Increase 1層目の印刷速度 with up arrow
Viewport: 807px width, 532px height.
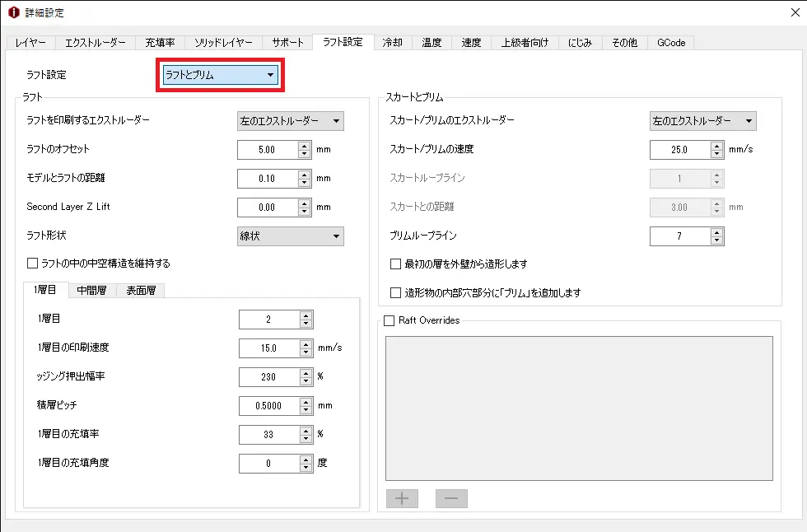[x=306, y=343]
